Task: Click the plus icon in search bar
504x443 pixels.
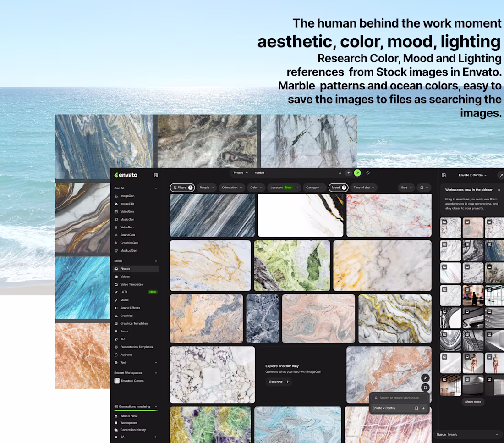Action: coord(348,173)
